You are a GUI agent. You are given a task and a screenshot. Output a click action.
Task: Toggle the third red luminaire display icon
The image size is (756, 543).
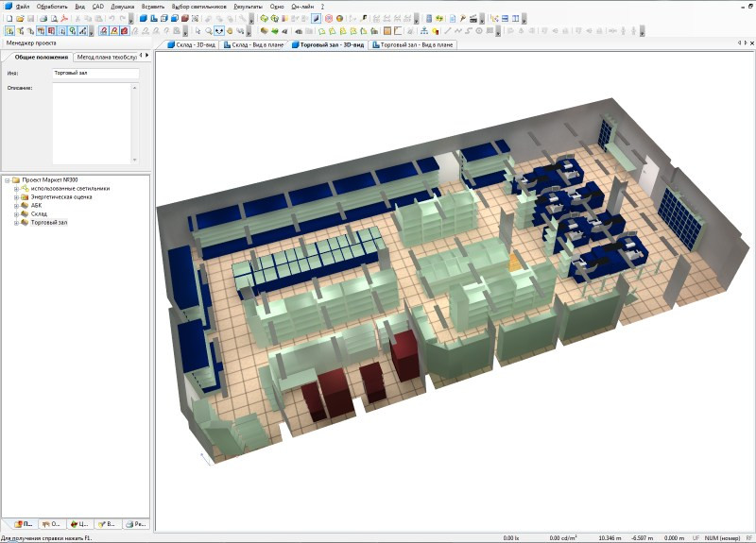point(125,30)
